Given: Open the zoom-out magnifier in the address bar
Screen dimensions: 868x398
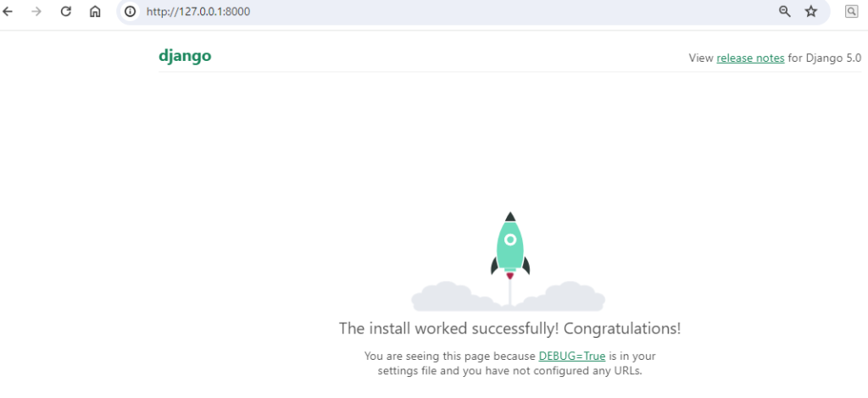Looking at the screenshot, I should pyautogui.click(x=785, y=12).
